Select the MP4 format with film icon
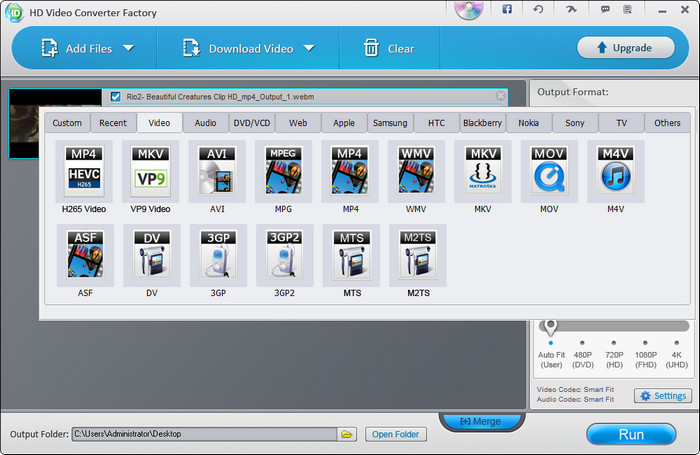The width and height of the screenshot is (700, 455). coord(350,172)
